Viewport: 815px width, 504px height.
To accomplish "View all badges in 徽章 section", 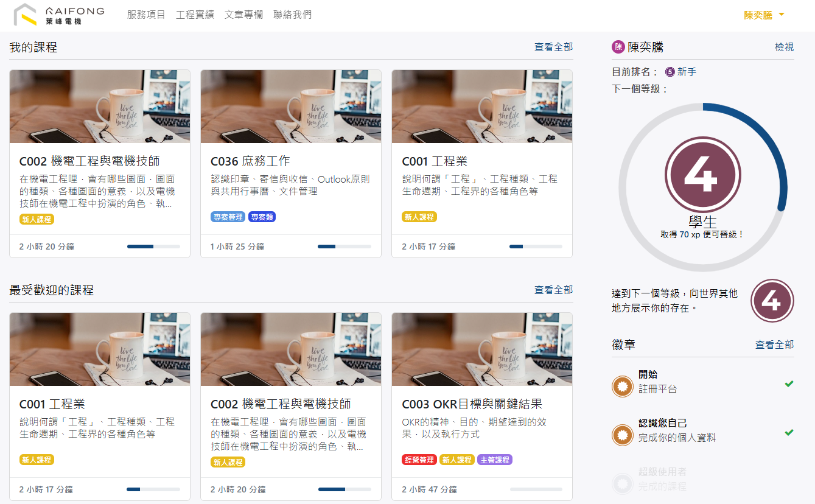I will click(774, 345).
